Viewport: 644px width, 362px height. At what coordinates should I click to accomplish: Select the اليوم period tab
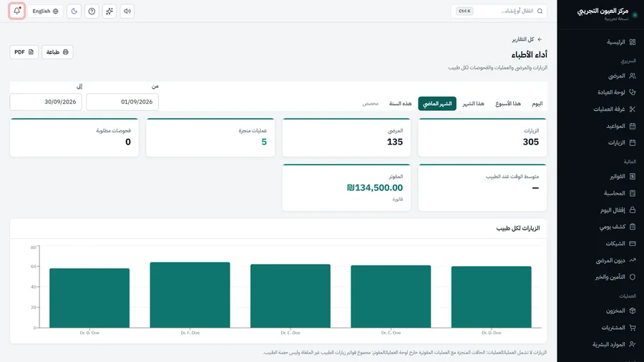[537, 104]
